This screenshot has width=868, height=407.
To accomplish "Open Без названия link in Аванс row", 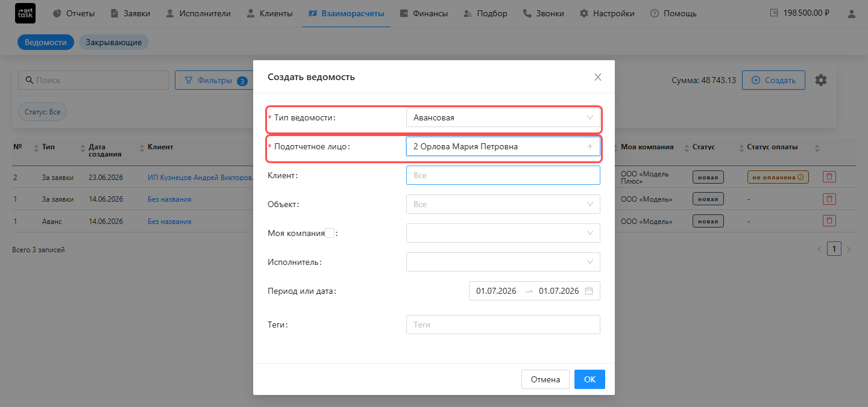I will [169, 222].
